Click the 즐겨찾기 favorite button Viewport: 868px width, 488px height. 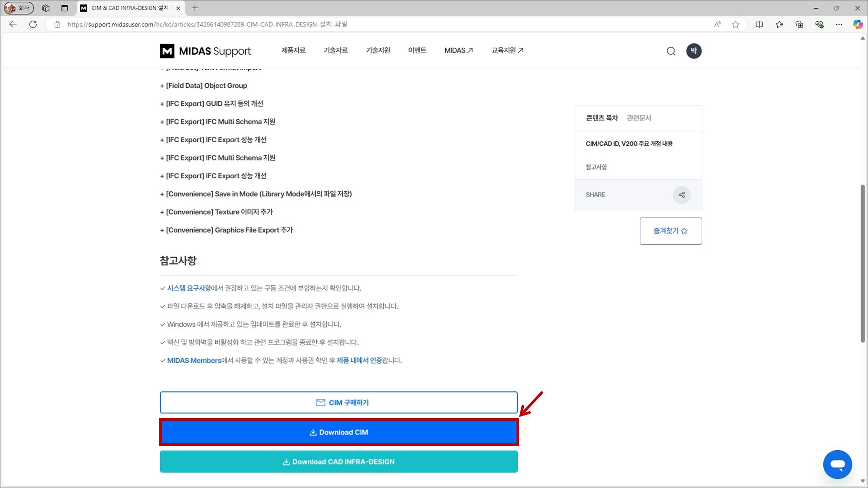coord(671,231)
